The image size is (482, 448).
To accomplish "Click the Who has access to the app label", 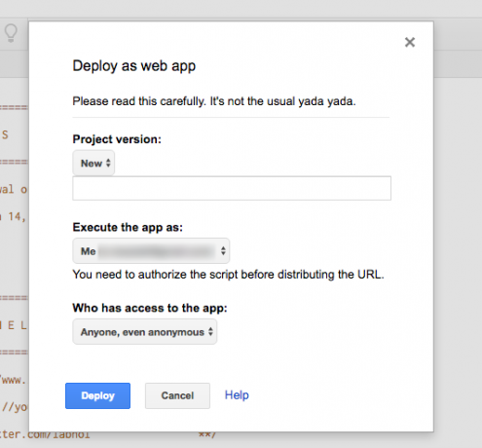I will click(150, 308).
